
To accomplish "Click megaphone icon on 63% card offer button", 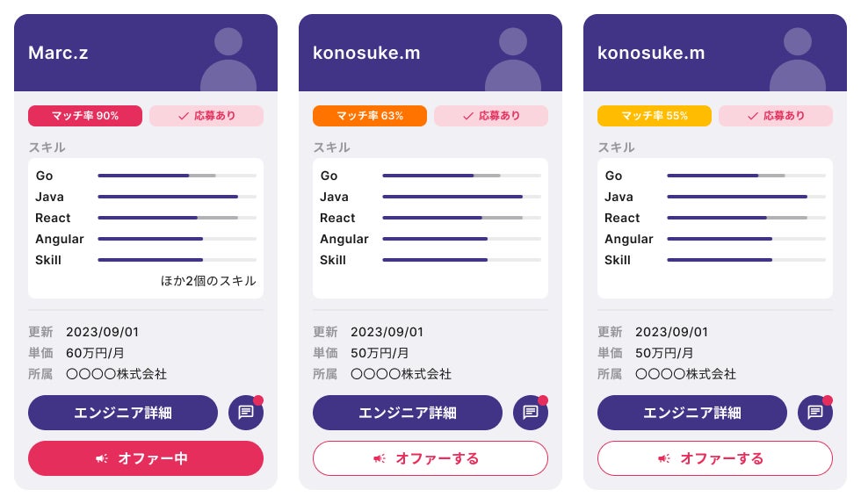I will click(x=380, y=458).
